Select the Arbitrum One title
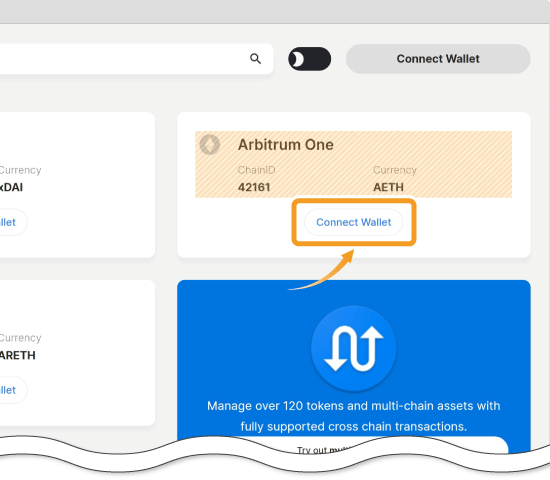 (286, 145)
